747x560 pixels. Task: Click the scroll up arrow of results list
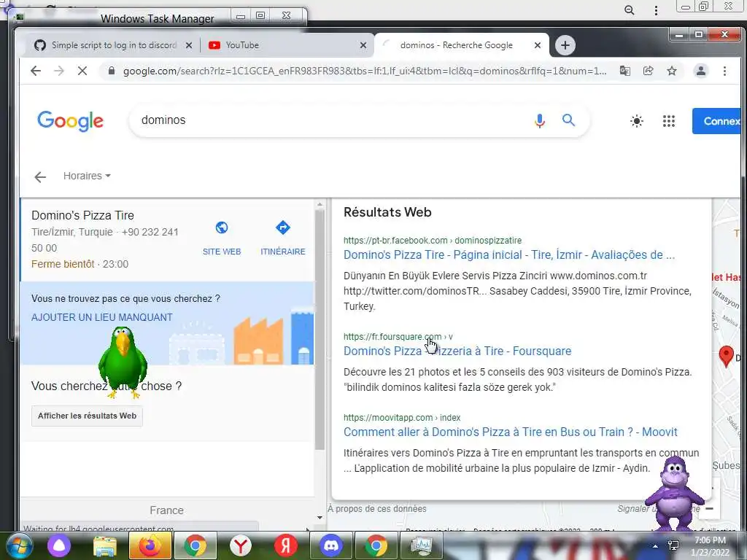tap(320, 205)
